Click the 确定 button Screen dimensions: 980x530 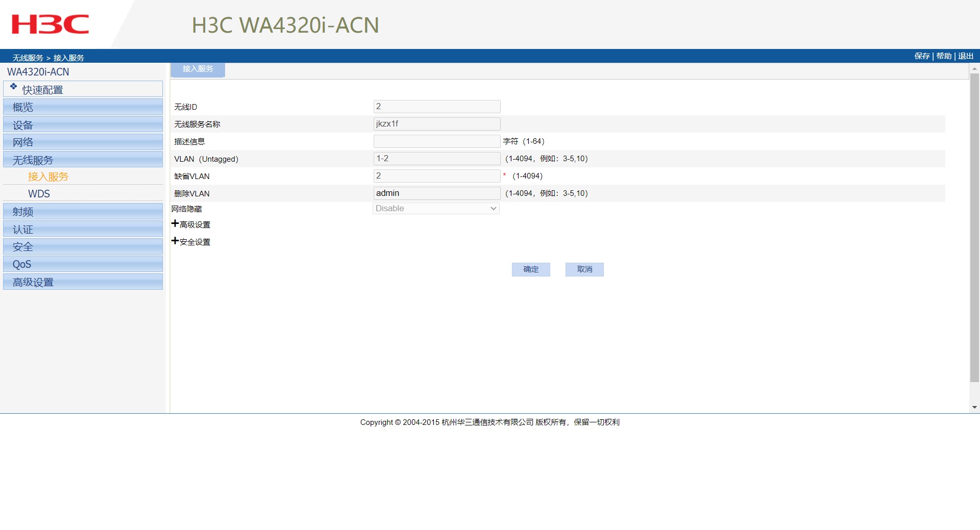pyautogui.click(x=531, y=269)
